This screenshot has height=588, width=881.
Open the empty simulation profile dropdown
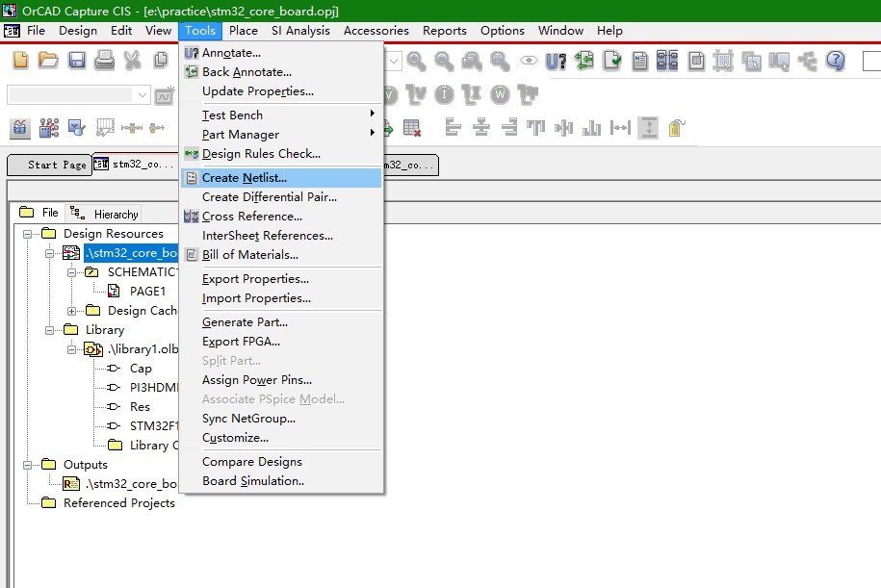pyautogui.click(x=143, y=95)
